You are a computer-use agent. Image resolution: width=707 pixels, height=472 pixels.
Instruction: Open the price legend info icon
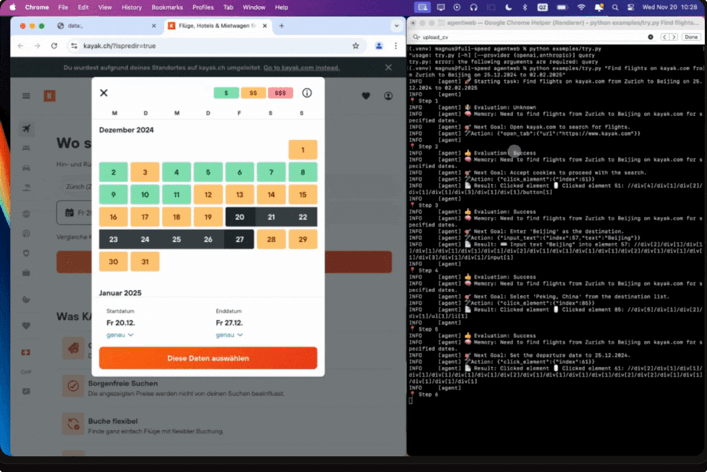307,93
